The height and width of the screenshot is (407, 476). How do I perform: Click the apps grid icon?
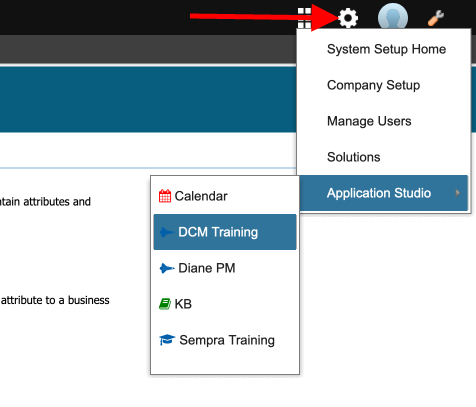[304, 18]
